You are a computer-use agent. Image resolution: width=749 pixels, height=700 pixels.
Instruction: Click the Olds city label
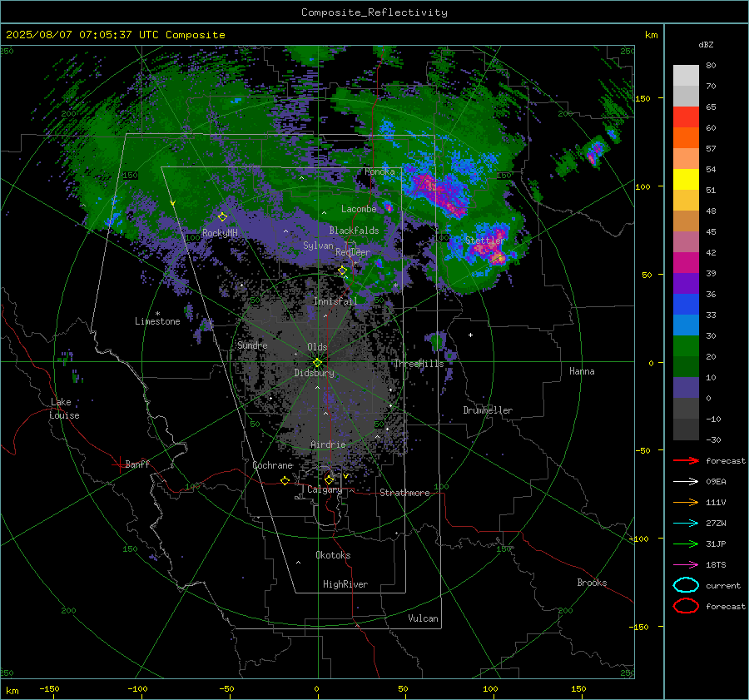point(317,347)
